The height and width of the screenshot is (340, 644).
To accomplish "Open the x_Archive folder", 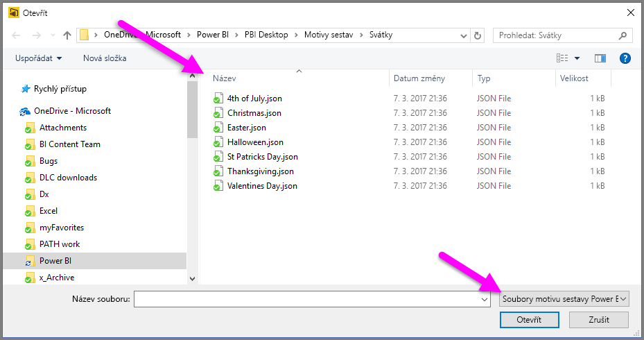I will [57, 278].
